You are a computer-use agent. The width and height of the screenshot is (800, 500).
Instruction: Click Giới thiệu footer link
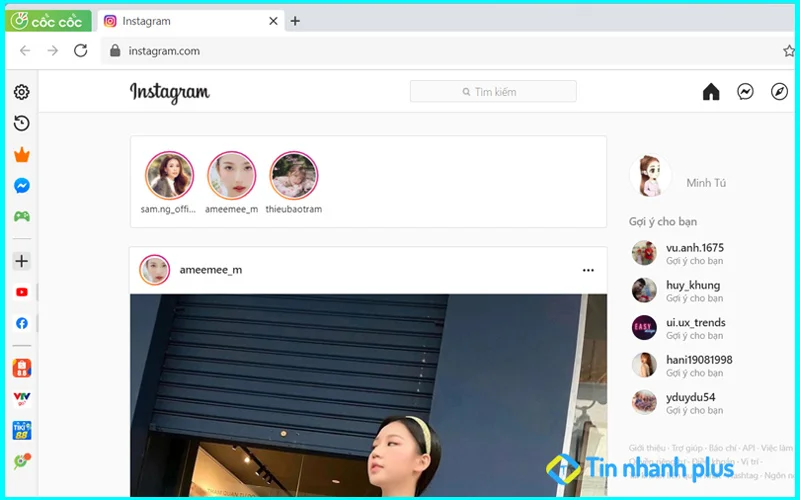(x=647, y=448)
